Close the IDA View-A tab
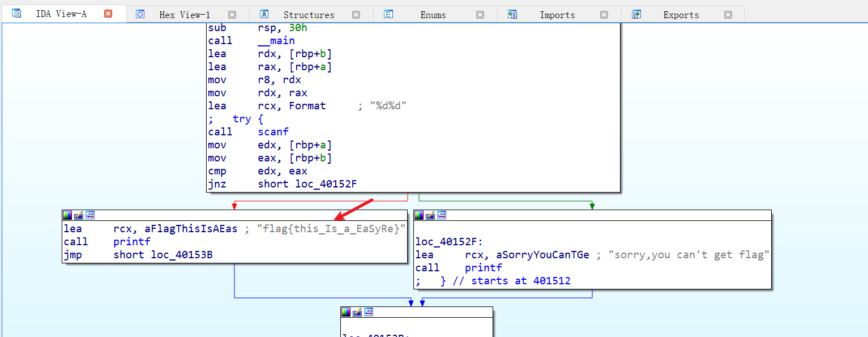Image resolution: width=868 pixels, height=337 pixels. coord(108,14)
